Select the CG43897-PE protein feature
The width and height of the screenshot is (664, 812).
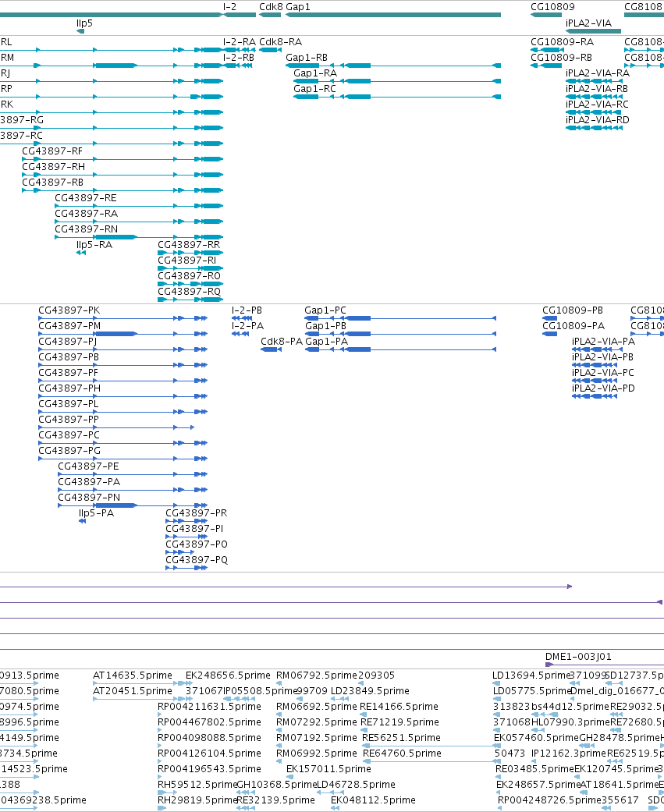[x=133, y=474]
